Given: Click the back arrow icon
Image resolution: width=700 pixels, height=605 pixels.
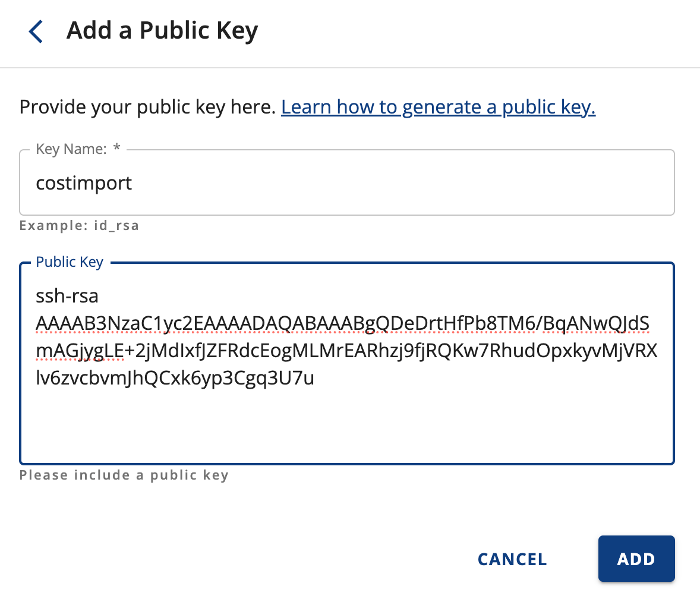Looking at the screenshot, I should tap(36, 31).
